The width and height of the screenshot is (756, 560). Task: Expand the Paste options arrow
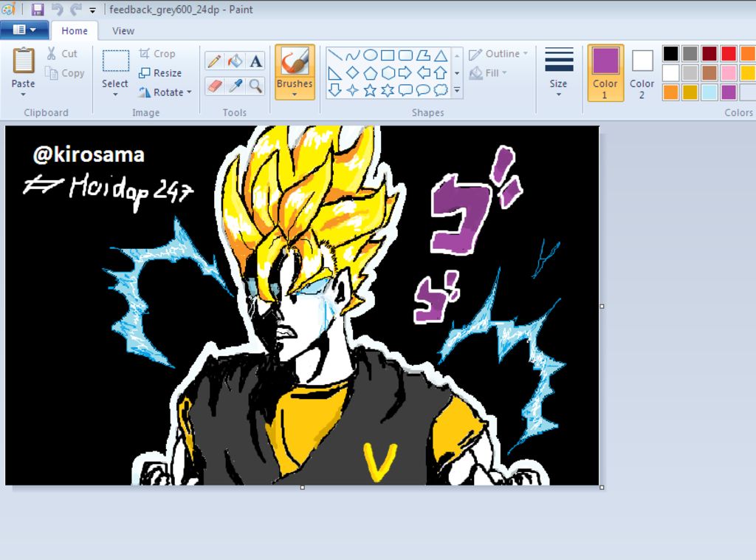23,95
